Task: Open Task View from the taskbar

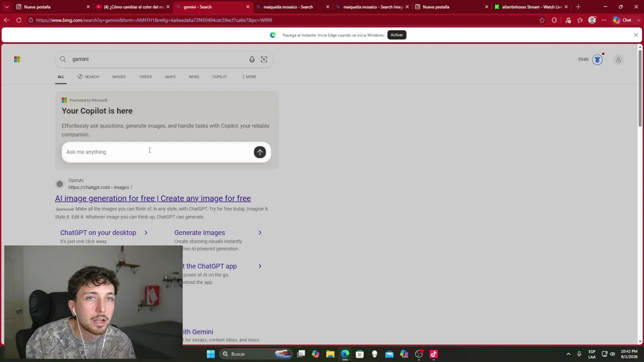Action: click(x=301, y=354)
